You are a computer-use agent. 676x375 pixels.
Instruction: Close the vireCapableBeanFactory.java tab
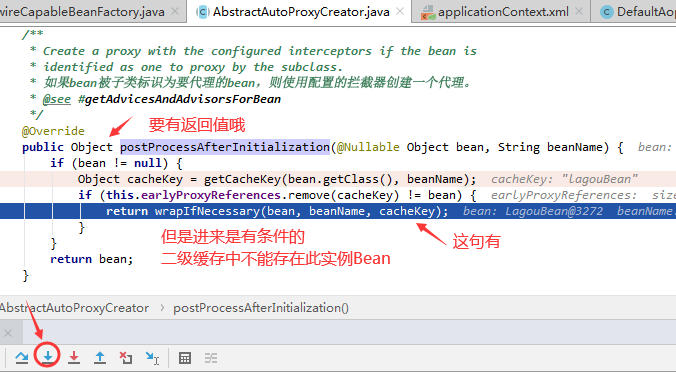coord(175,11)
